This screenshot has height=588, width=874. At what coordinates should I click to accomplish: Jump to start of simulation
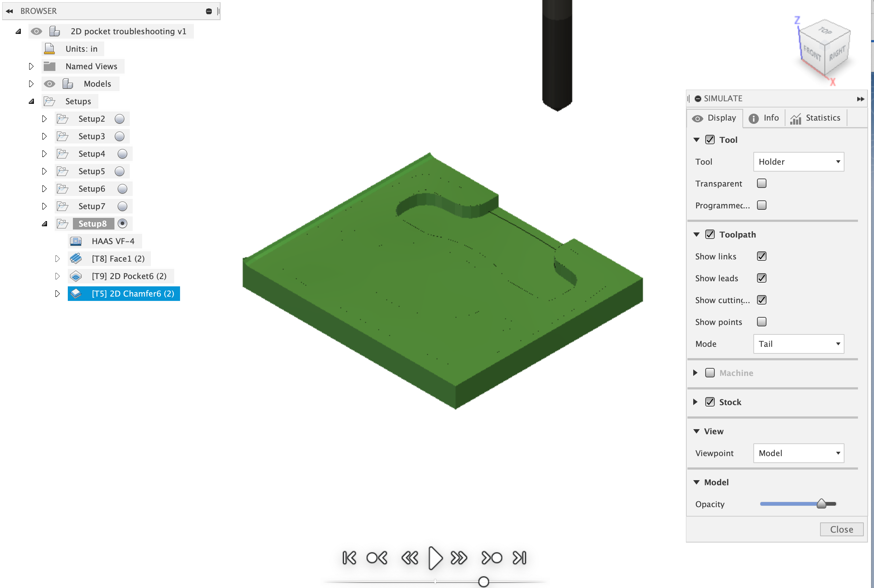(349, 558)
